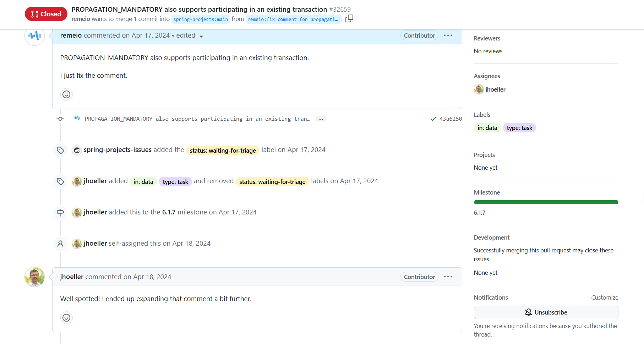Click the 'in: data' sidebar label
644x344 pixels.
click(487, 128)
